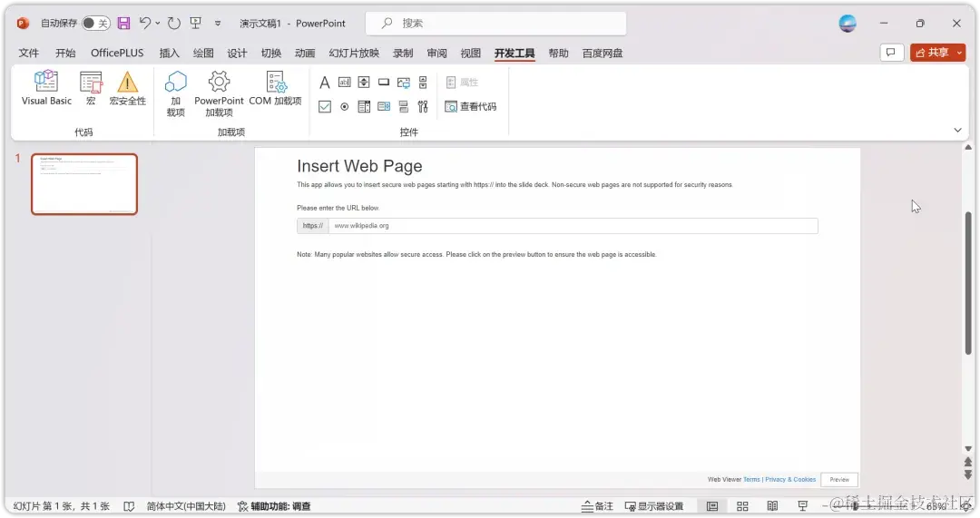Open the Add-ins (加载项) store
The image size is (980, 518).
point(176,93)
